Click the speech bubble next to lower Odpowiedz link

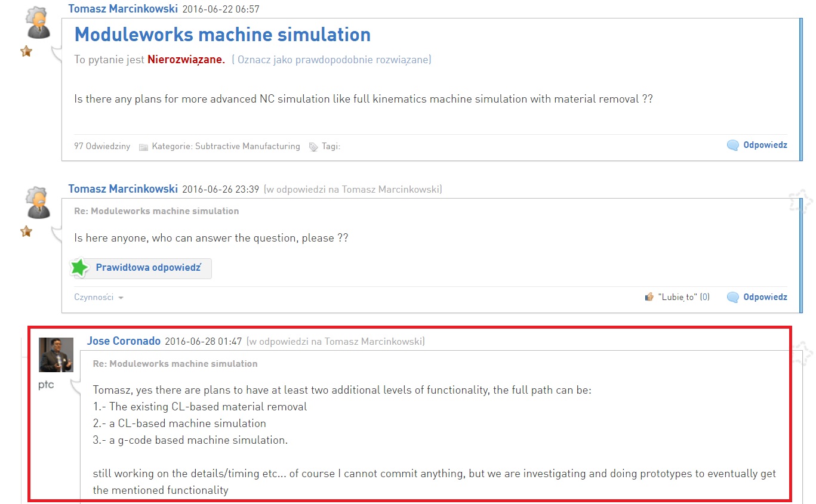coord(733,296)
